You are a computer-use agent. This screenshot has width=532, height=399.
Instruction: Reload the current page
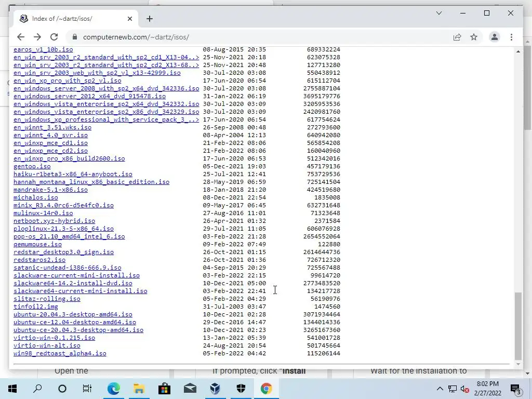click(54, 37)
